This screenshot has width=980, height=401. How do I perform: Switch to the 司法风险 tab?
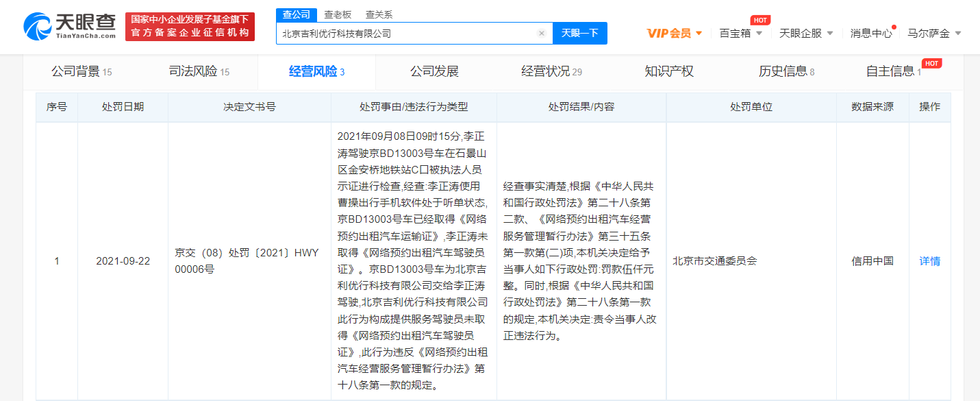pyautogui.click(x=199, y=71)
